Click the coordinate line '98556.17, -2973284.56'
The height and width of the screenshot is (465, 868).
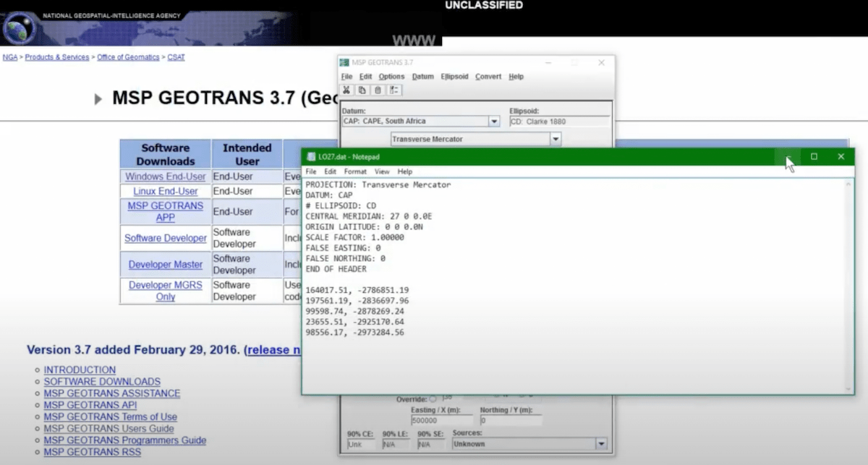(x=354, y=332)
